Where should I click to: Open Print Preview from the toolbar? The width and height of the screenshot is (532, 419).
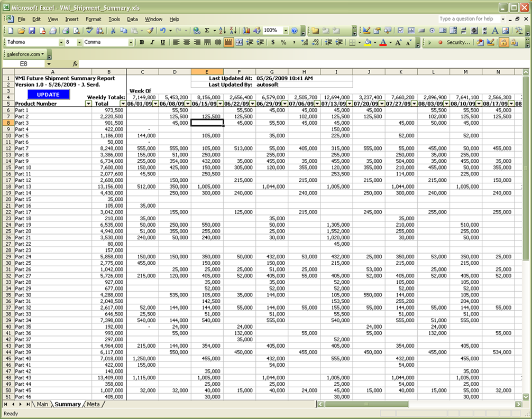[77, 31]
